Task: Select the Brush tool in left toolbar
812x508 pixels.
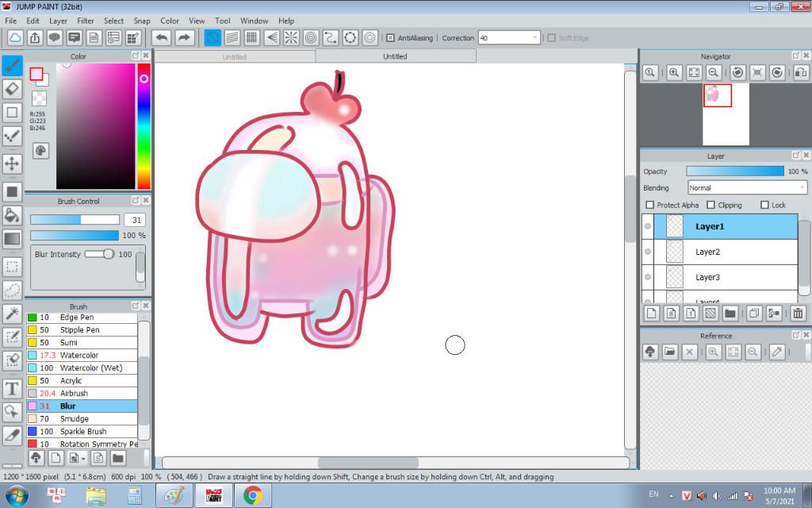Action: pos(12,66)
